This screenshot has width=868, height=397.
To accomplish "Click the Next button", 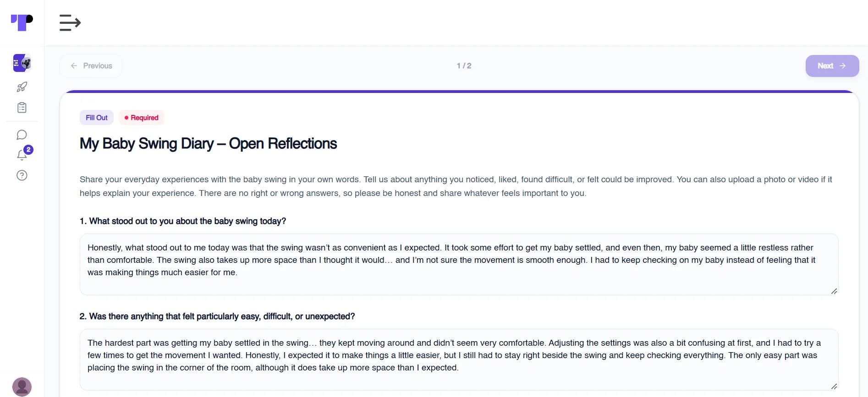I will point(832,66).
